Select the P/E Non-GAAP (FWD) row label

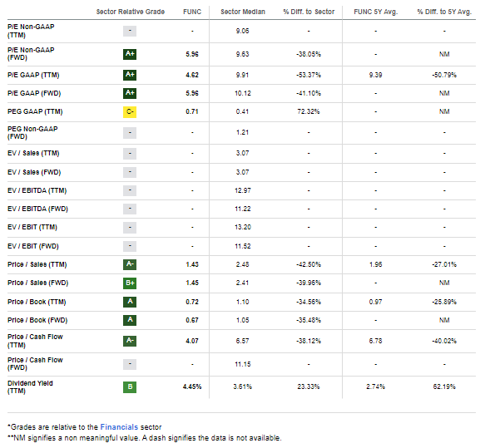[x=31, y=54]
